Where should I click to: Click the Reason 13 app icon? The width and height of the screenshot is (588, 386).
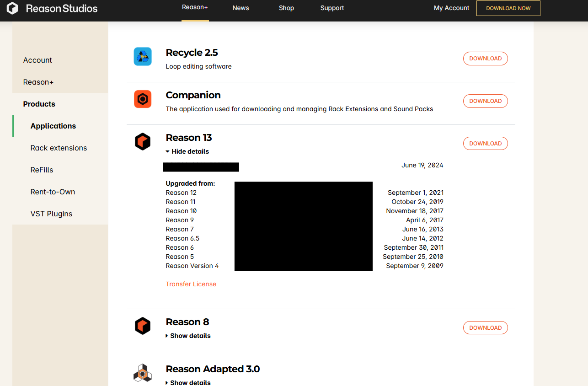[143, 142]
